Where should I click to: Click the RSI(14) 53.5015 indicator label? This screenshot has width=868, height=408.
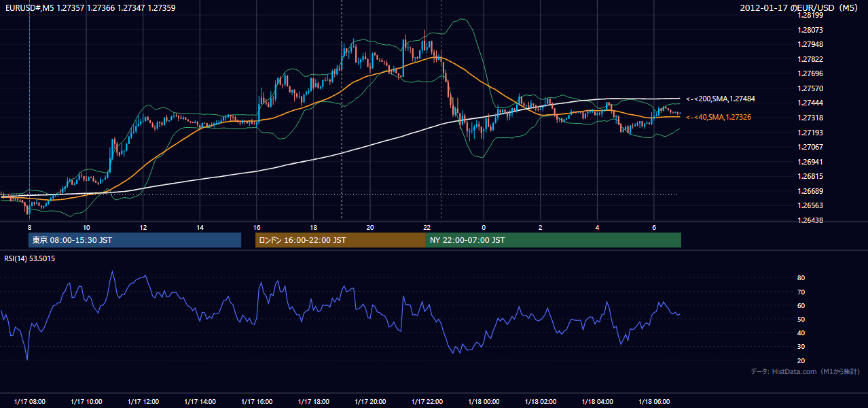[30, 258]
